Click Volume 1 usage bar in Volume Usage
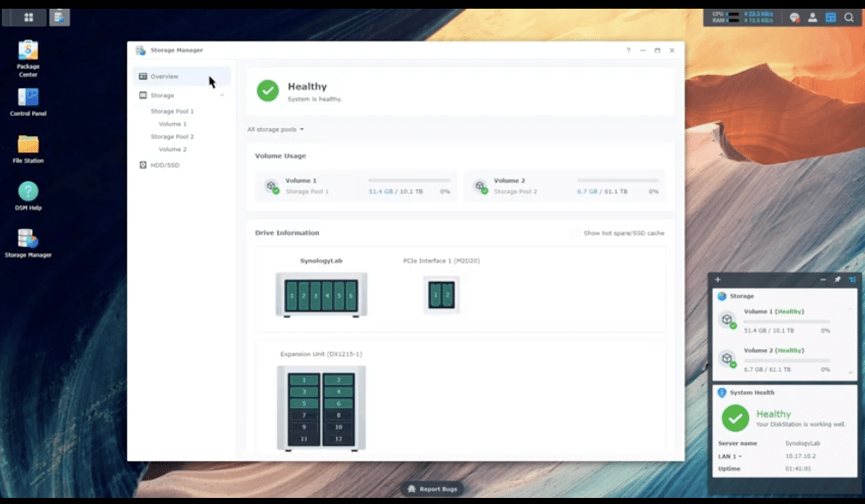The width and height of the screenshot is (865, 504). (409, 180)
